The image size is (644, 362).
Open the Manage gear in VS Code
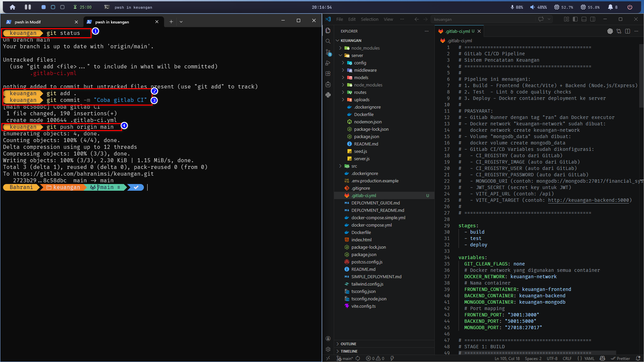(x=328, y=349)
